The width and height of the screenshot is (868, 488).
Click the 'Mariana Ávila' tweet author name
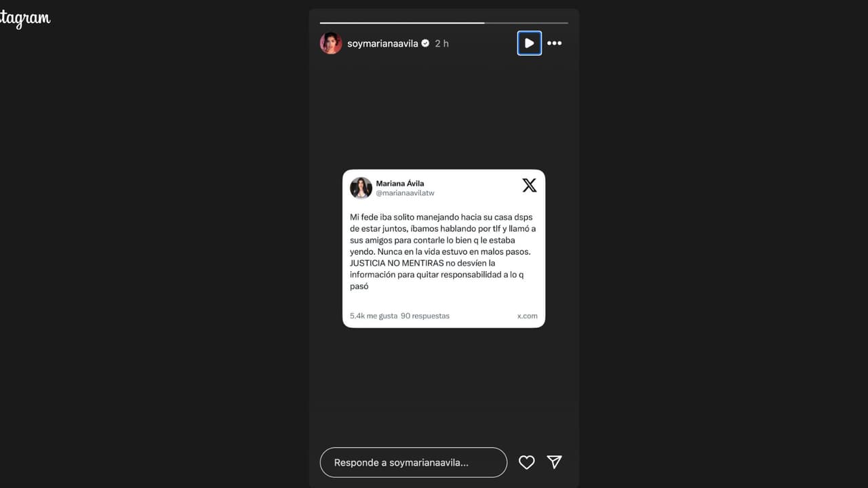click(400, 184)
